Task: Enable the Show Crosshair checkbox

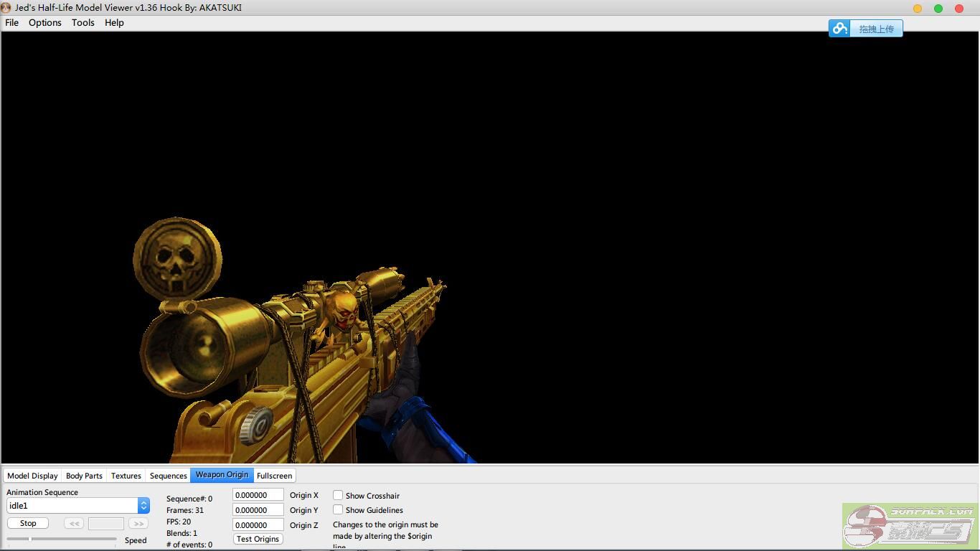Action: (338, 495)
